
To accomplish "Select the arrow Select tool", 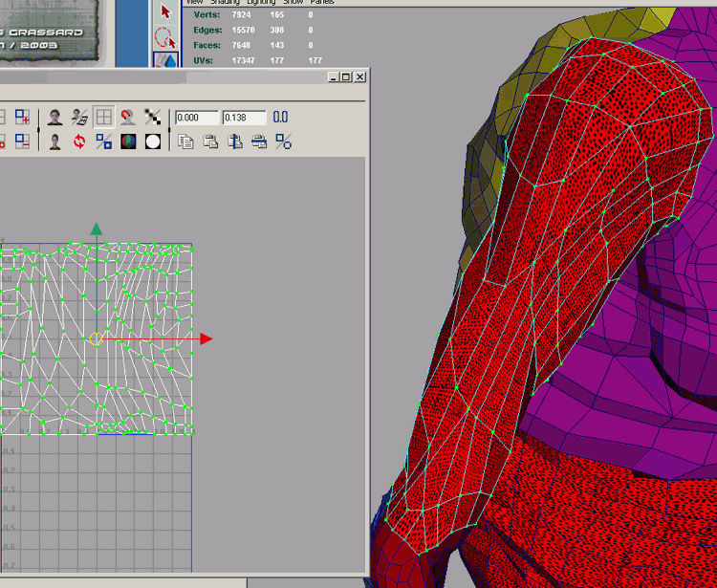I will 165,11.
